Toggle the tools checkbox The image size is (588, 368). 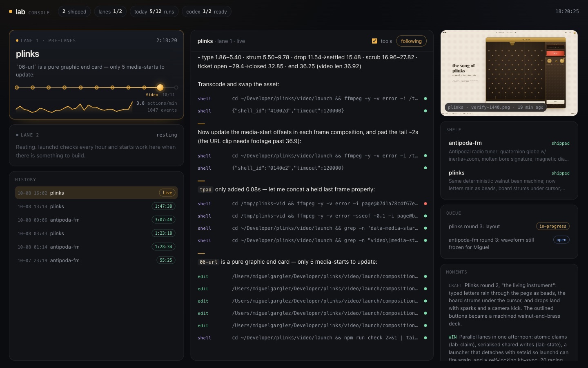click(374, 41)
